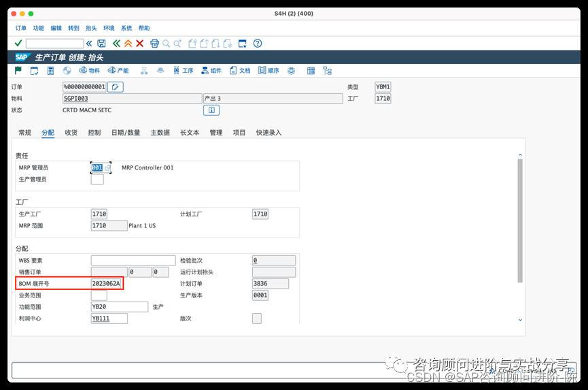
Task: Click the 利润中心 field YB111
Action: pyautogui.click(x=109, y=319)
